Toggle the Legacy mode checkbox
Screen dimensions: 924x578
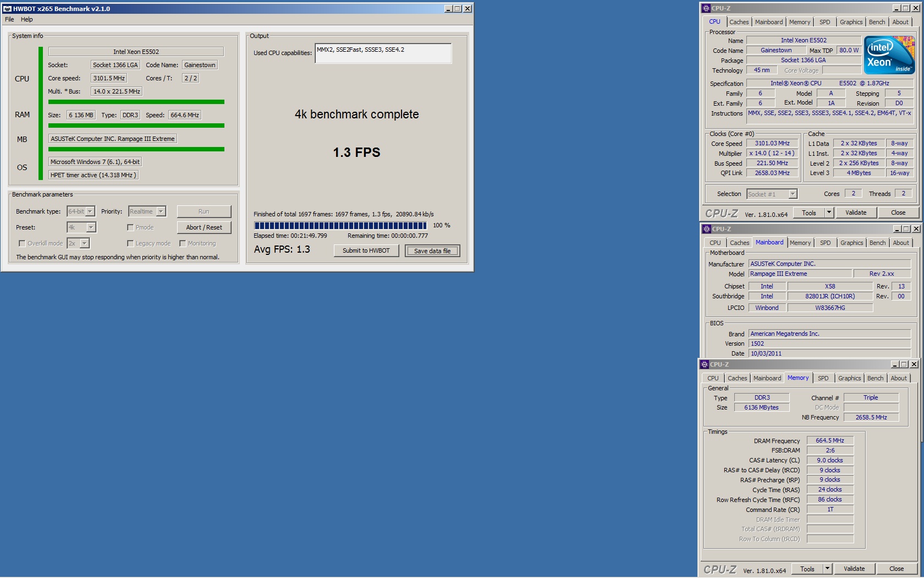click(x=130, y=243)
